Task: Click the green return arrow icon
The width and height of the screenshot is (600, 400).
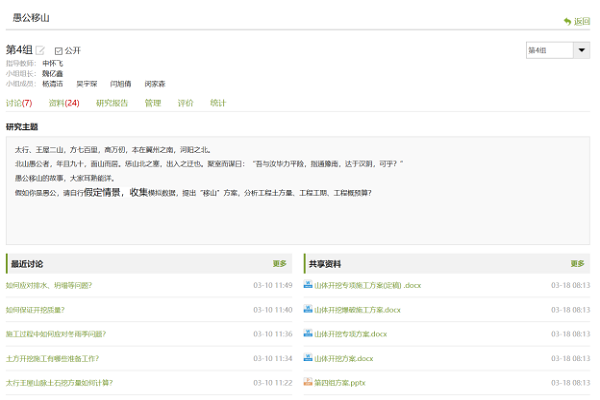Action: tap(568, 21)
